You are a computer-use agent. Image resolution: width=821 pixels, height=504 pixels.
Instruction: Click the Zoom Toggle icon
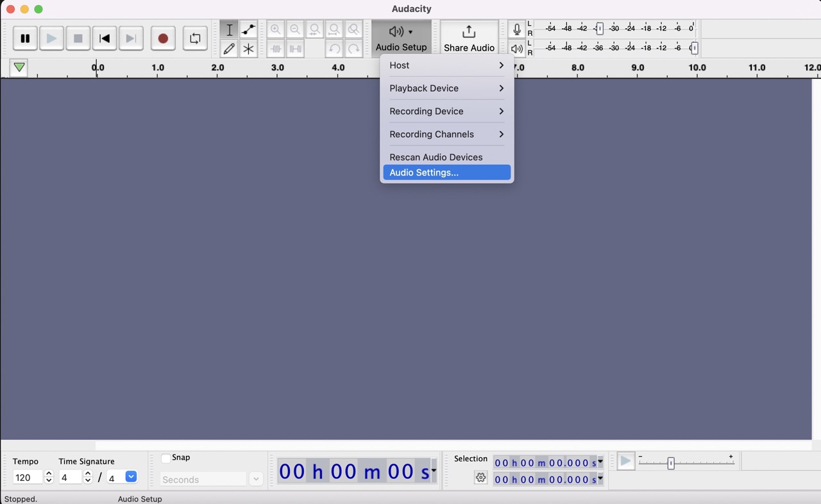tap(353, 29)
